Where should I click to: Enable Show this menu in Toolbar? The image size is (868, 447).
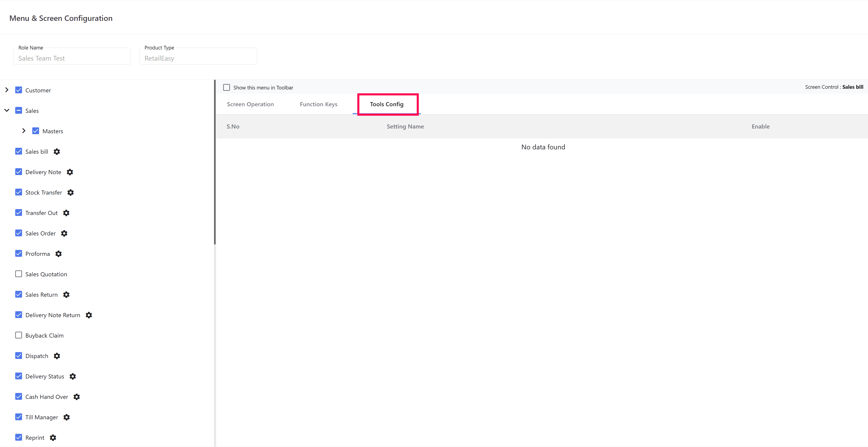(227, 87)
